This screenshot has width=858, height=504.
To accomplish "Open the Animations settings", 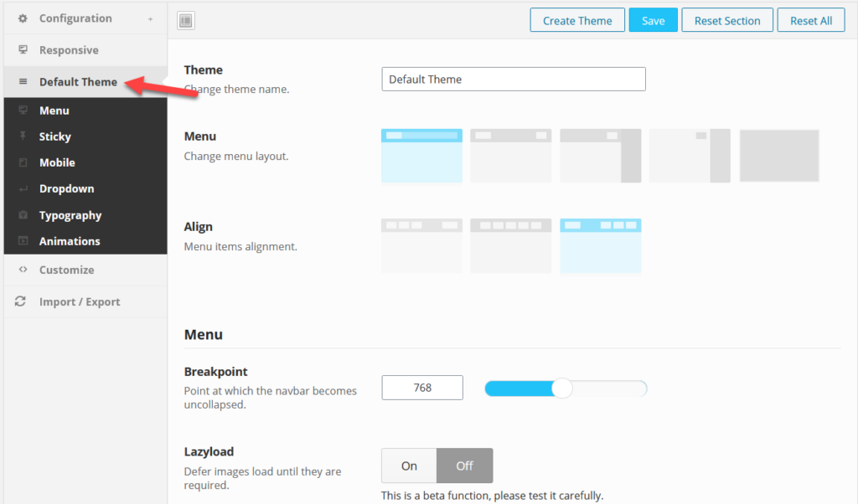I will 85,241.
